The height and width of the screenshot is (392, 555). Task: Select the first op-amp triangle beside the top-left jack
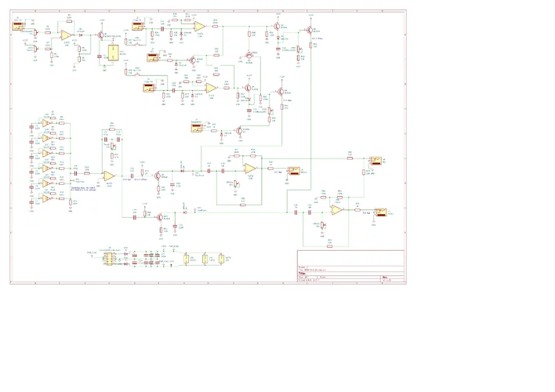tap(66, 35)
